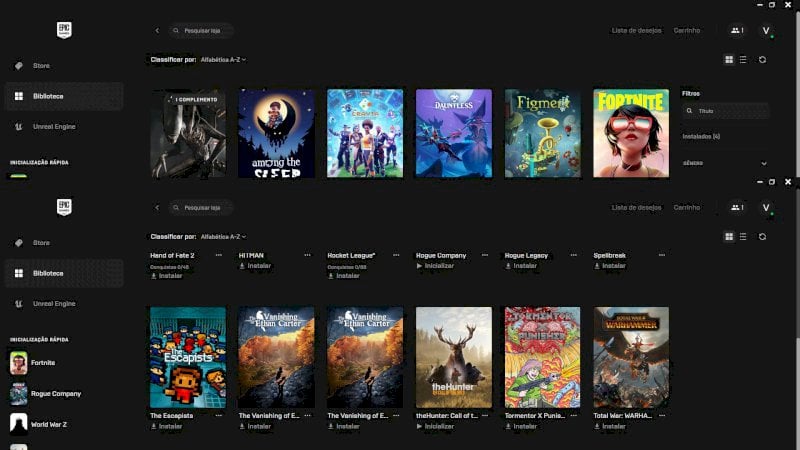Switch to list view in lower window

tap(743, 237)
